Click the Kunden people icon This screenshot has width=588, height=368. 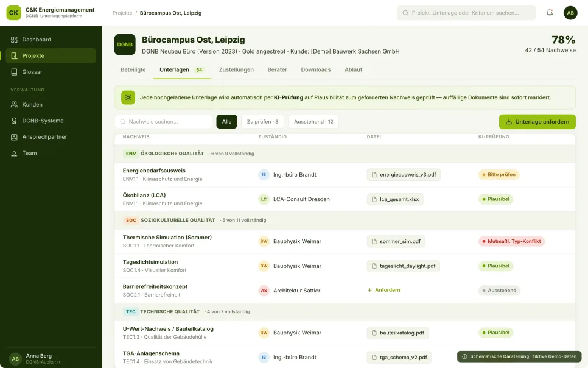(x=14, y=104)
